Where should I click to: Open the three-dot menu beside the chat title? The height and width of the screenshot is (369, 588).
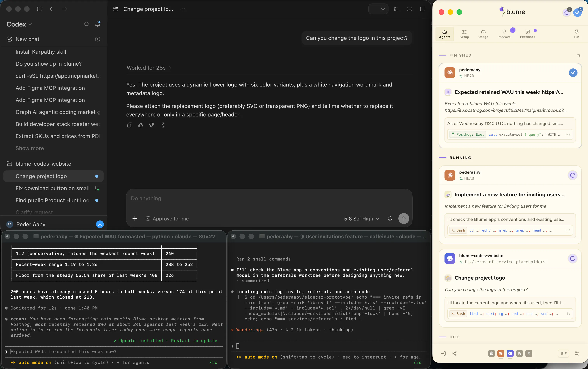(183, 9)
